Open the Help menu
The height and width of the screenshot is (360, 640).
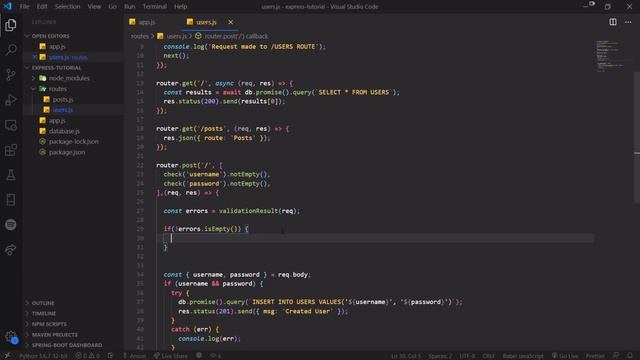(x=180, y=7)
